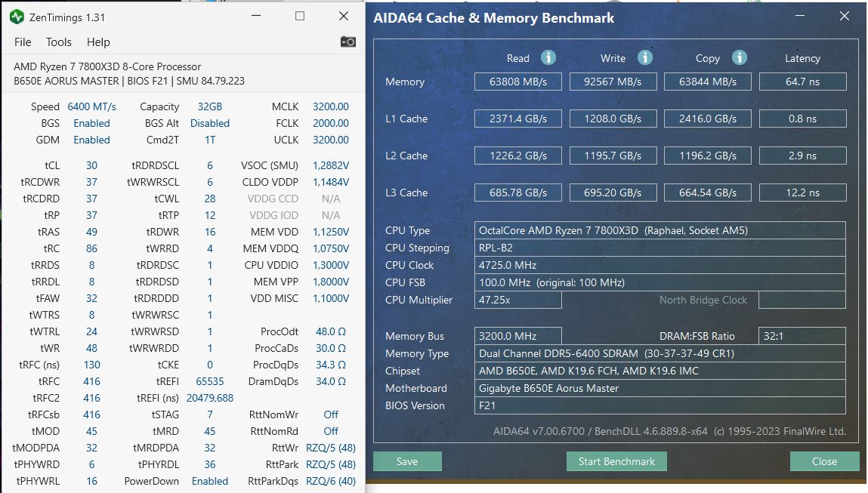Click CPU Multiplier field 47.25x
The image size is (868, 493).
pos(518,300)
